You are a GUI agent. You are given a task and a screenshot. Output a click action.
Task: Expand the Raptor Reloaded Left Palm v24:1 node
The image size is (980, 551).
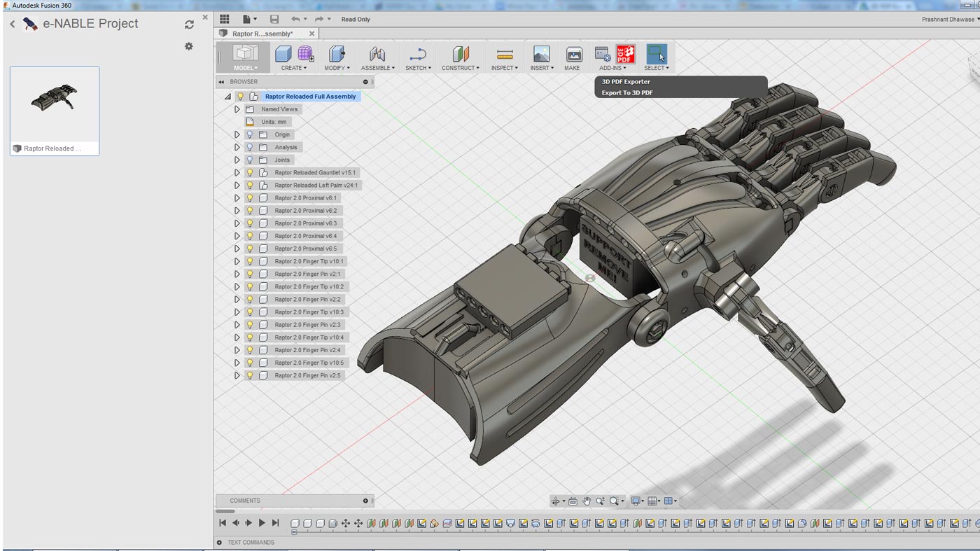click(237, 186)
